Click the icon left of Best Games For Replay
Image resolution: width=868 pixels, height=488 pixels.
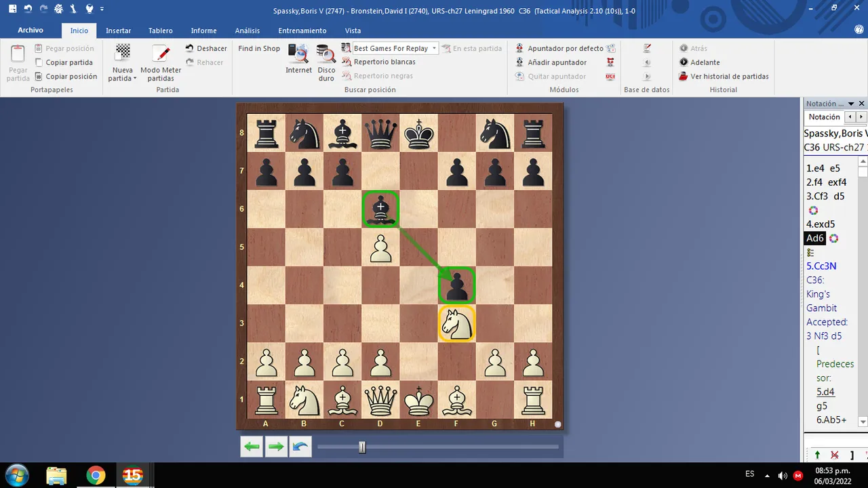[346, 48]
